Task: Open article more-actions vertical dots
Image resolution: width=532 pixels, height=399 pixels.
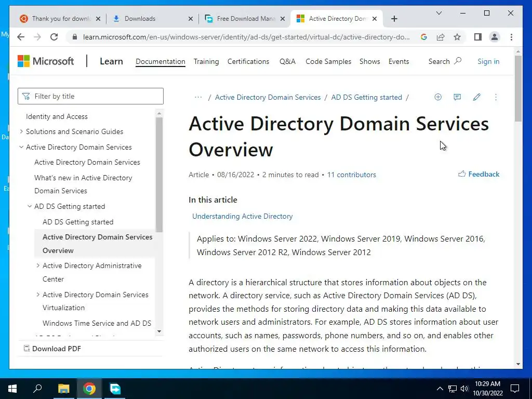Action: click(496, 97)
